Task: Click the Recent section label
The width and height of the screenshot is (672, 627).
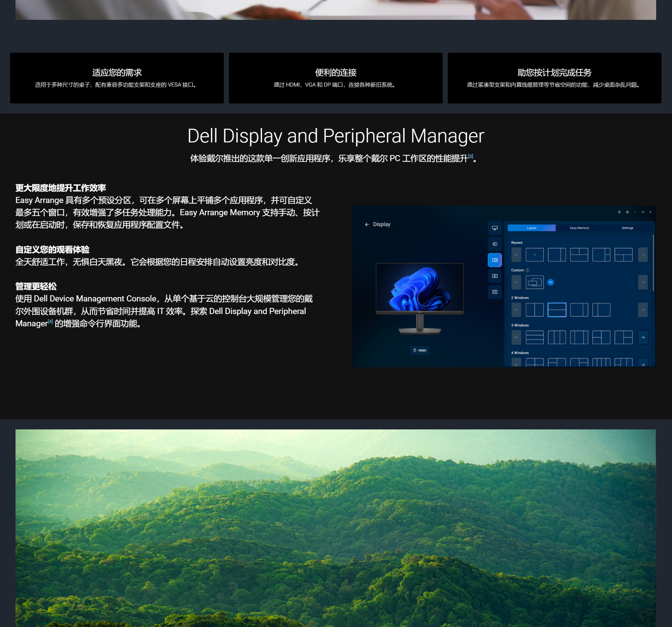Action: pyautogui.click(x=517, y=243)
